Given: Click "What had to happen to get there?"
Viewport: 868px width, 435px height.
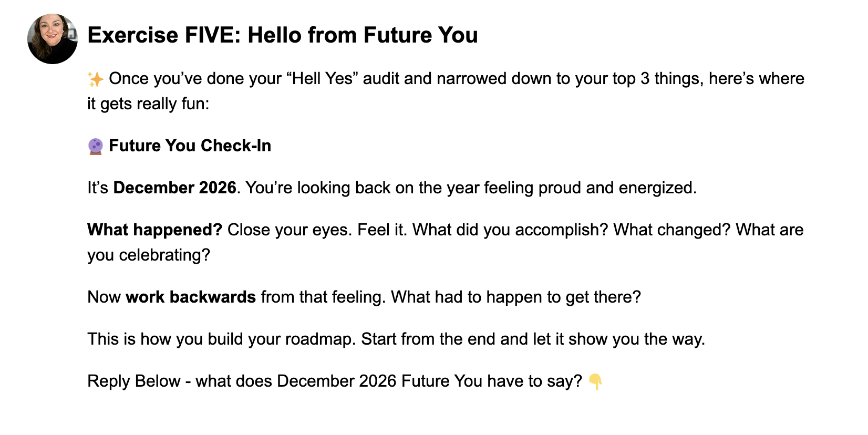Looking at the screenshot, I should coord(516,297).
